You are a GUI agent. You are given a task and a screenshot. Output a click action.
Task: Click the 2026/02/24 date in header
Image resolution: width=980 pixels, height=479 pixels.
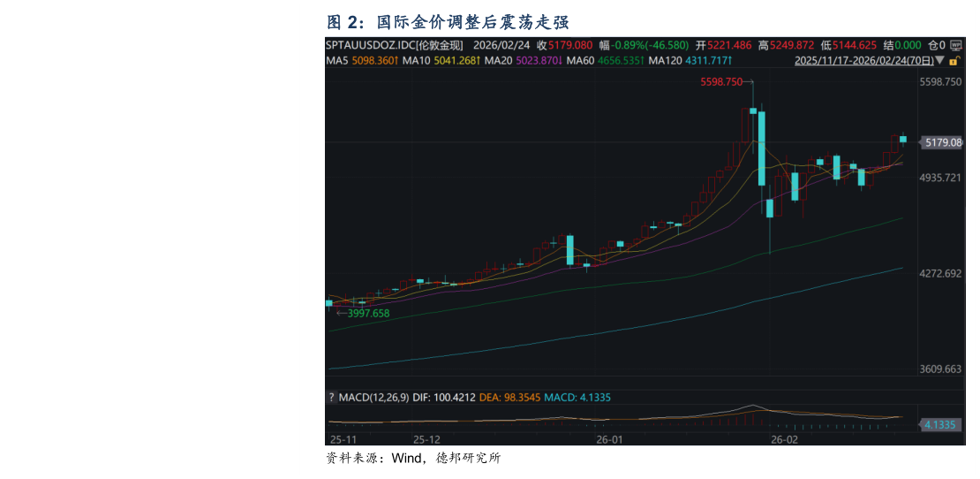click(500, 45)
